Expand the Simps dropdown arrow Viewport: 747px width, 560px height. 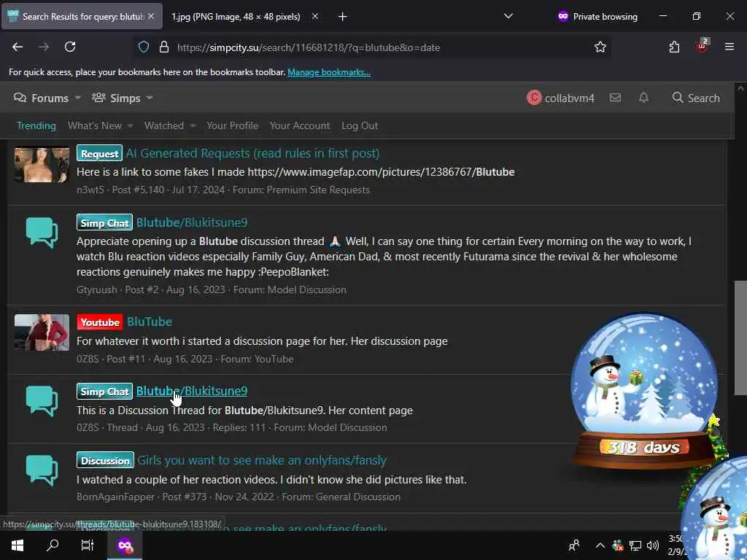tap(150, 98)
